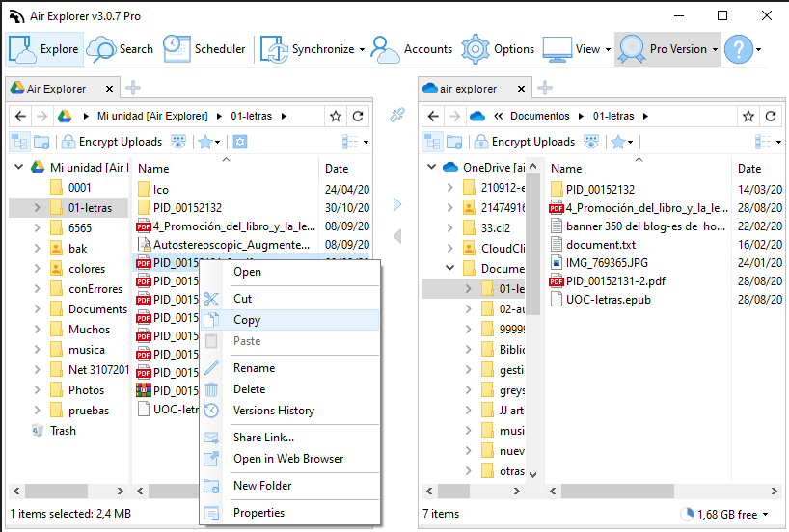
Task: Open the right pane view mode dropdown
Action: point(769,143)
